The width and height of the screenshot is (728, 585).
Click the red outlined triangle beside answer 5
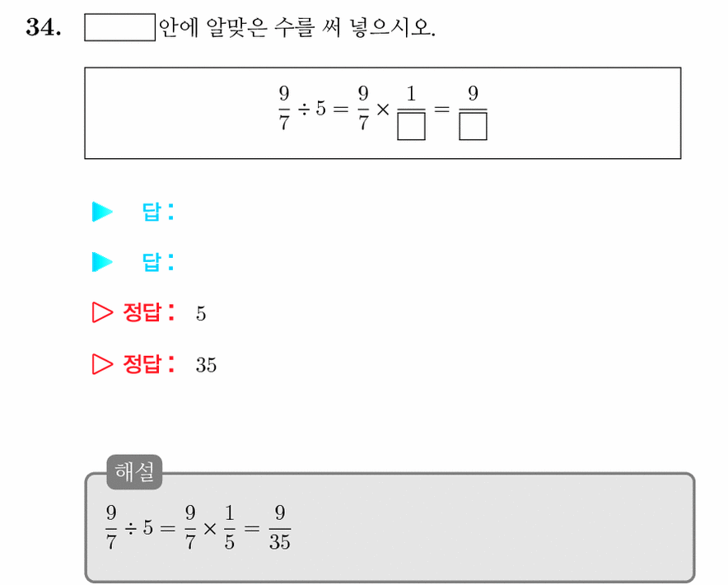pos(102,312)
